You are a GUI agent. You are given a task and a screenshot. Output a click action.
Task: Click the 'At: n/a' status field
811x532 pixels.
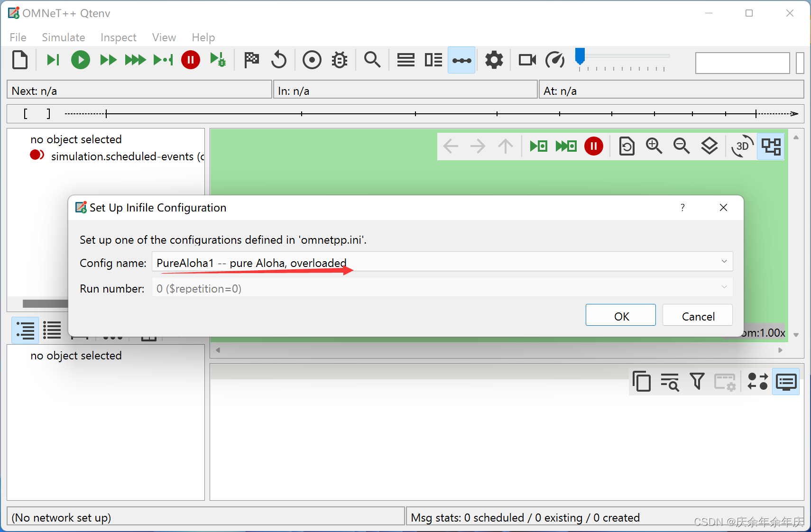[x=672, y=90]
